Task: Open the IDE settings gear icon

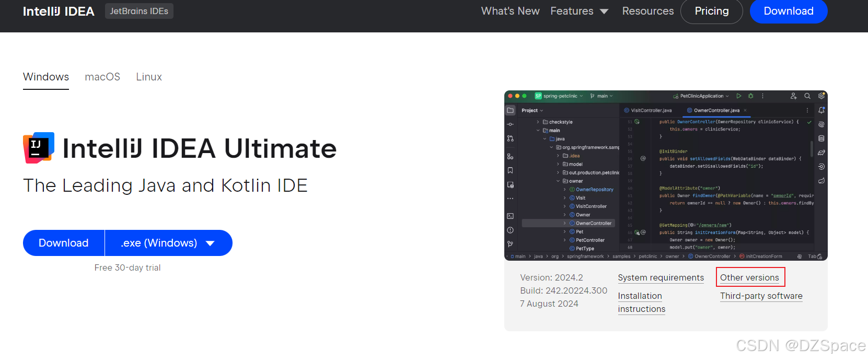Action: 821,96
